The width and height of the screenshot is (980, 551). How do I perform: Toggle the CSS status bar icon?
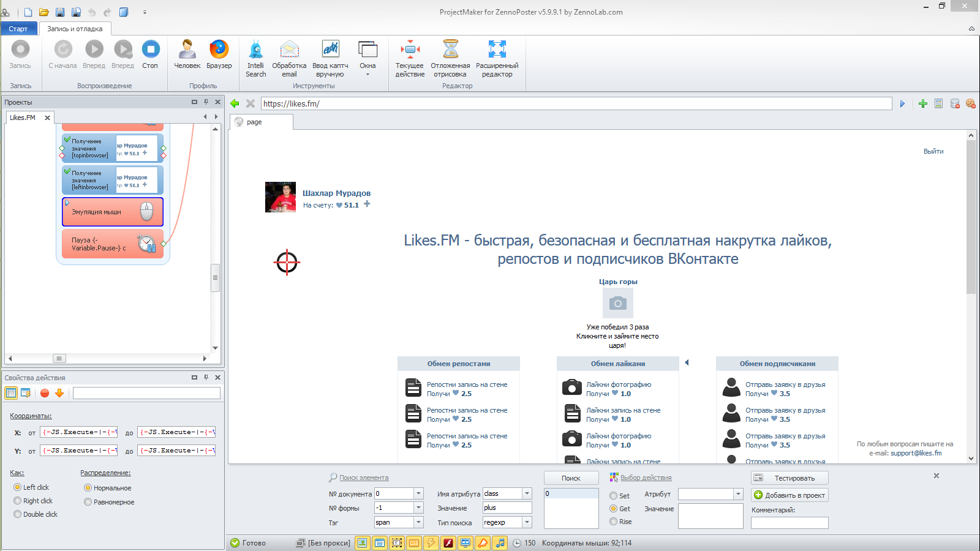[414, 543]
